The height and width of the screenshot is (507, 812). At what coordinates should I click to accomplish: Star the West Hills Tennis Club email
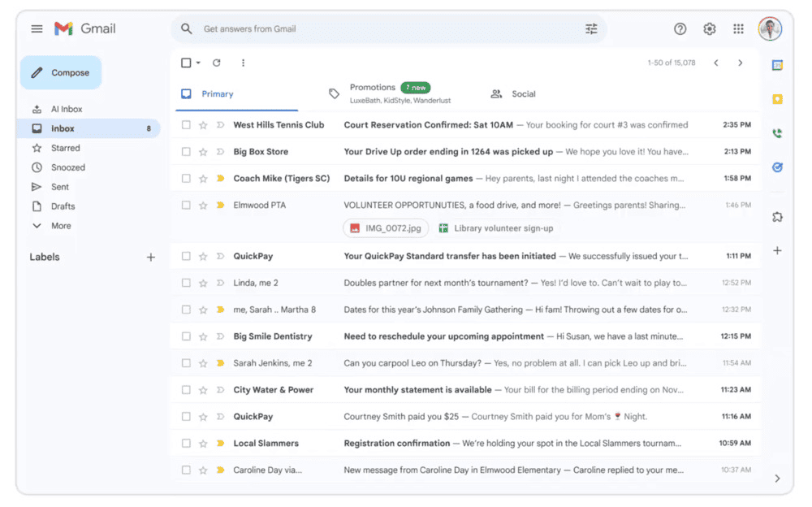tap(203, 125)
